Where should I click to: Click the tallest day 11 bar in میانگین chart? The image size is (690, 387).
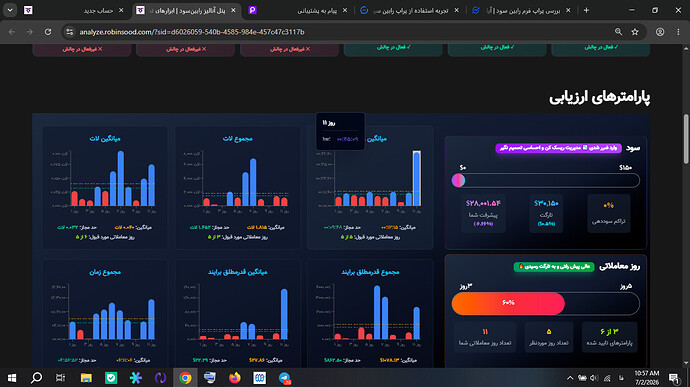click(416, 178)
